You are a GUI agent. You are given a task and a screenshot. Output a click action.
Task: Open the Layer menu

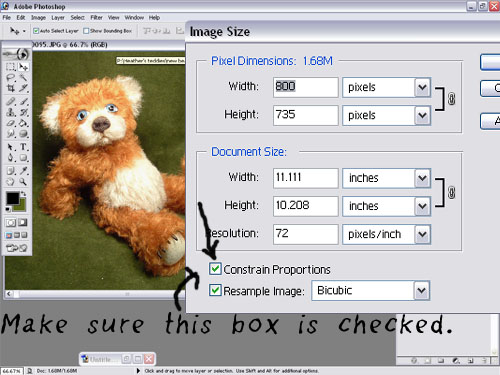58,17
